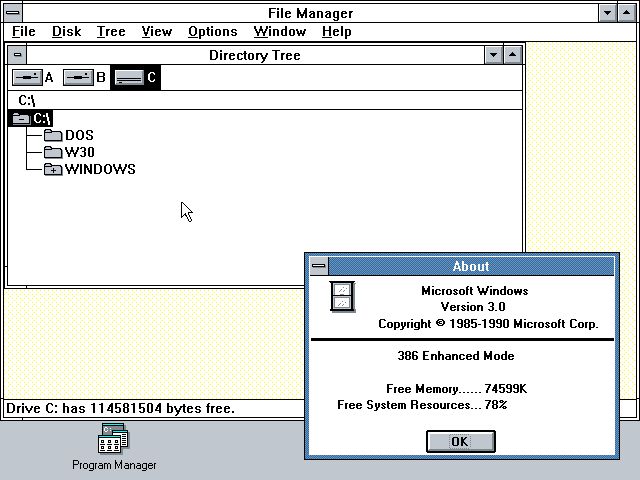Select floppy drive A icon
640x480 pixels.
(x=27, y=77)
